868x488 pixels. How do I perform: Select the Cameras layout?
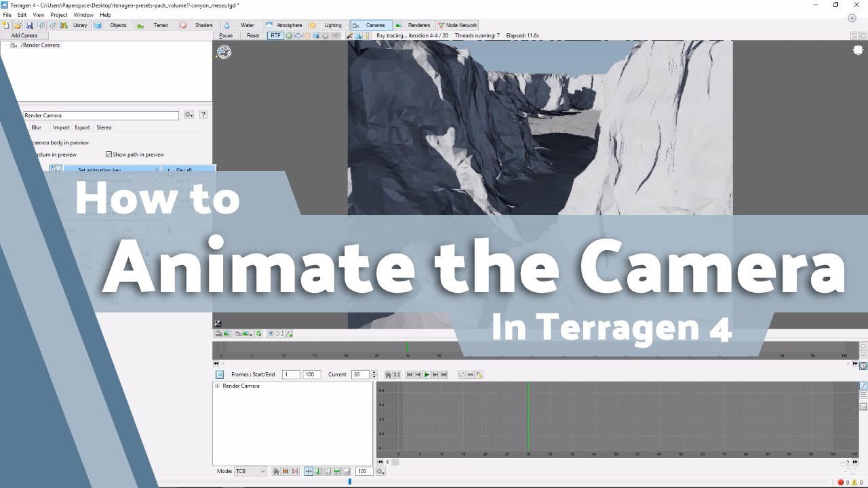(371, 25)
